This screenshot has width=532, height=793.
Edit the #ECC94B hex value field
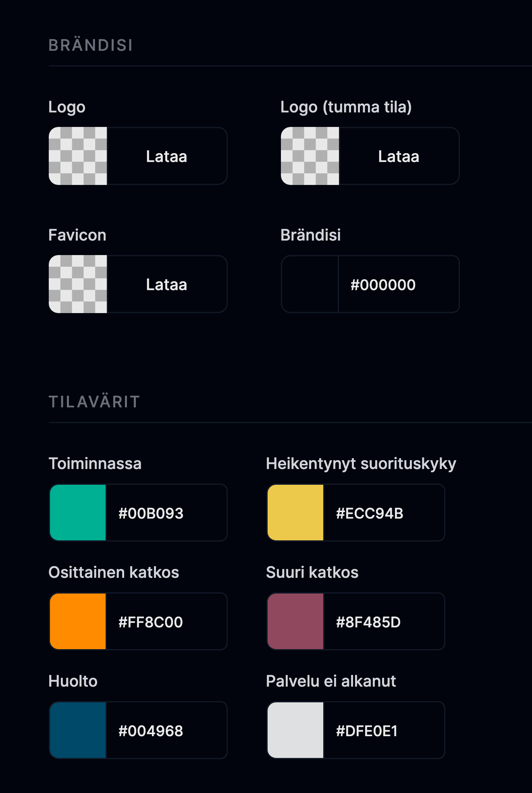pos(384,513)
